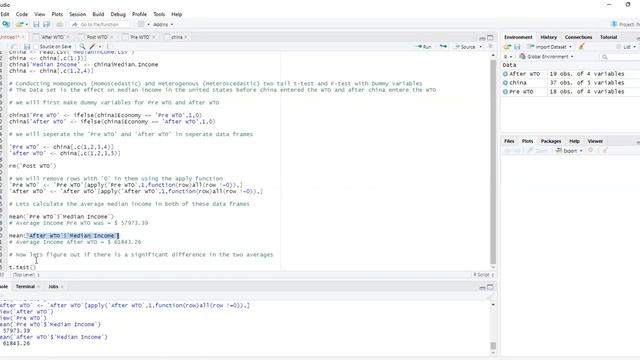Open the recent files dropdown arrow
640x360 pixels.
click(27, 24)
